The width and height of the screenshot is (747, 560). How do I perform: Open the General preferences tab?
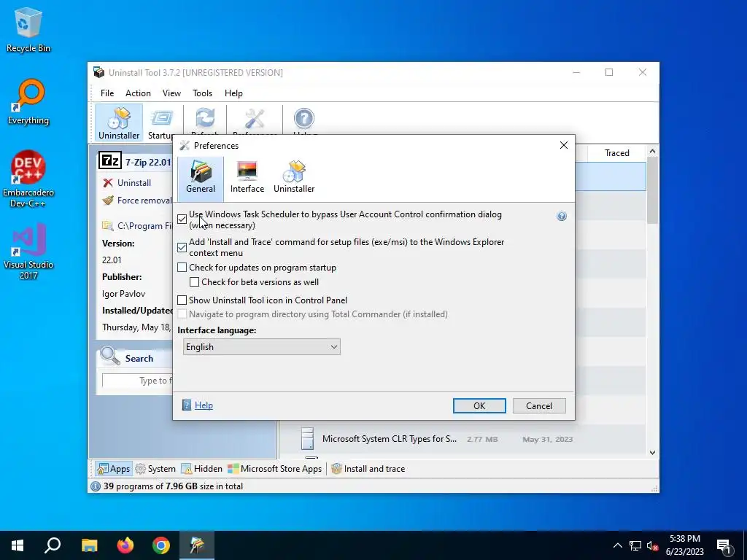point(201,178)
